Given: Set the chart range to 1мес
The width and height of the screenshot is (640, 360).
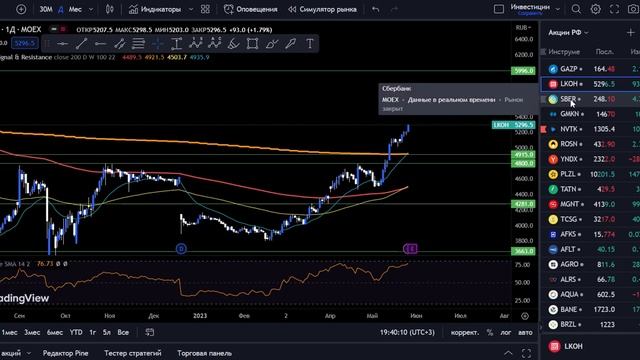Looking at the screenshot, I should pyautogui.click(x=9, y=332).
